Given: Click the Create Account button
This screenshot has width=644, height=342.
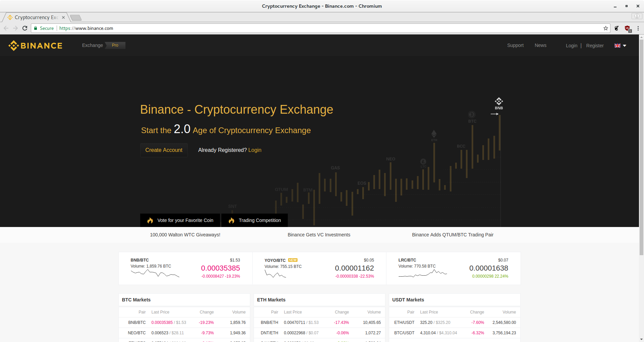Looking at the screenshot, I should (x=164, y=150).
